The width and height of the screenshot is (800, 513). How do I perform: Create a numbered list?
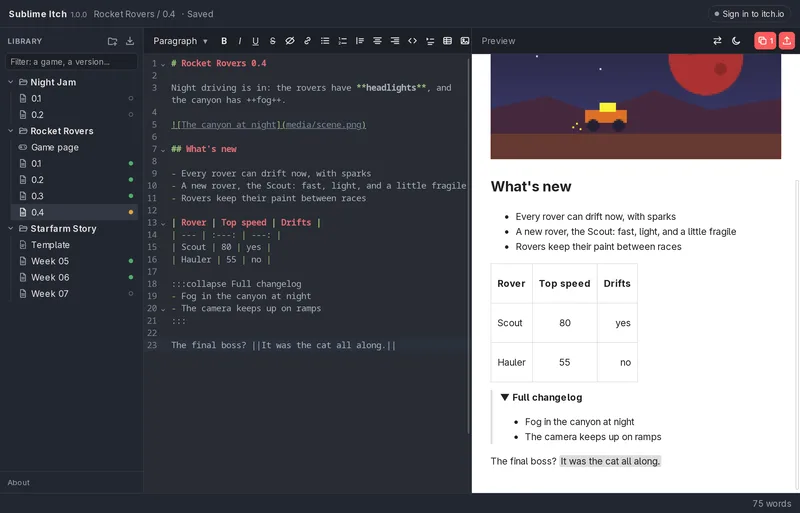(342, 41)
